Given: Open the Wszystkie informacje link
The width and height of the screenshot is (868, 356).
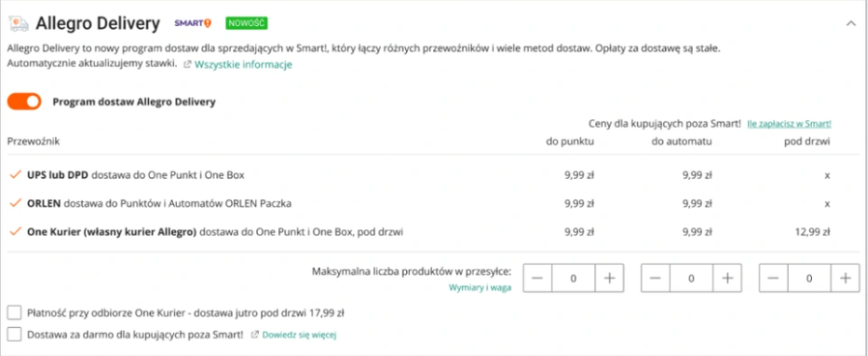Looking at the screenshot, I should point(243,64).
